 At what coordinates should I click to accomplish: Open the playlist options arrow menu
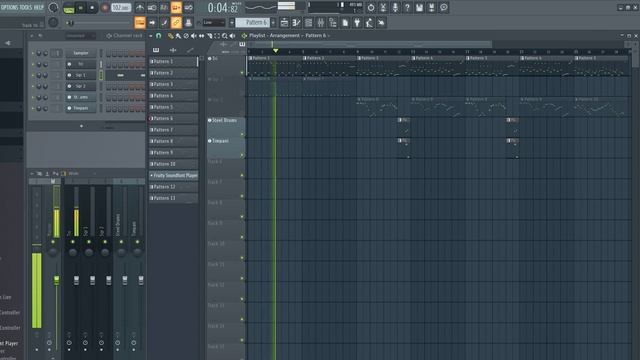click(151, 36)
